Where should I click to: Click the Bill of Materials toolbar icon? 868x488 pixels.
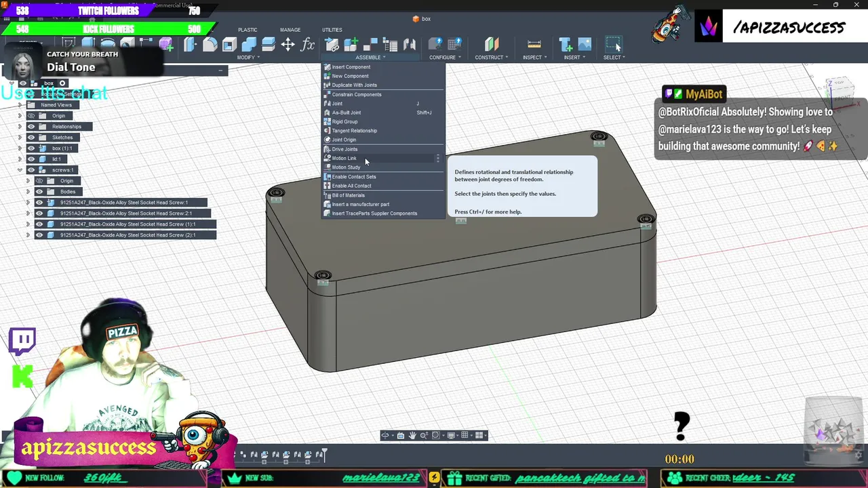pos(390,45)
